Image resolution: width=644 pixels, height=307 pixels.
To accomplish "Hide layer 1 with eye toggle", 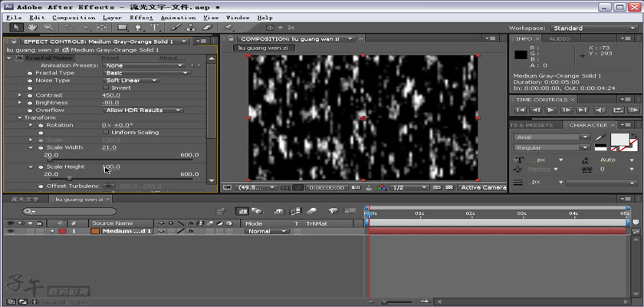I will click(10, 231).
